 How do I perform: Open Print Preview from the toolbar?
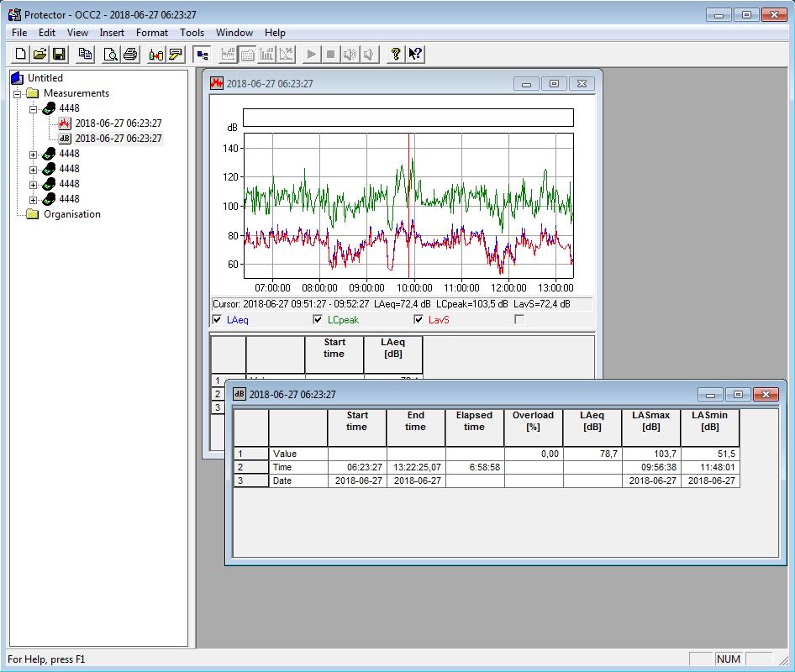pyautogui.click(x=111, y=54)
